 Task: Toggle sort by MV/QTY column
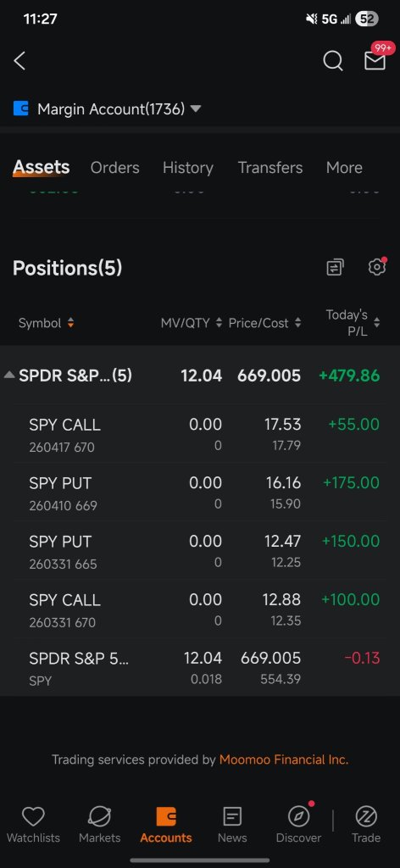coord(192,323)
